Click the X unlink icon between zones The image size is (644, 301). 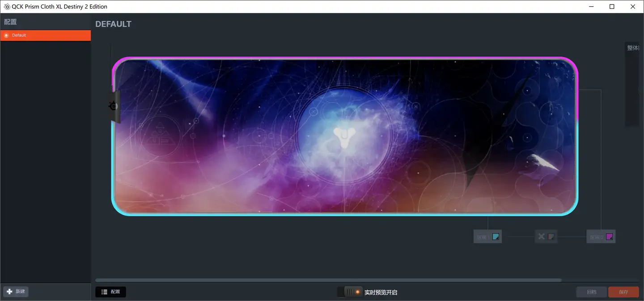(541, 237)
